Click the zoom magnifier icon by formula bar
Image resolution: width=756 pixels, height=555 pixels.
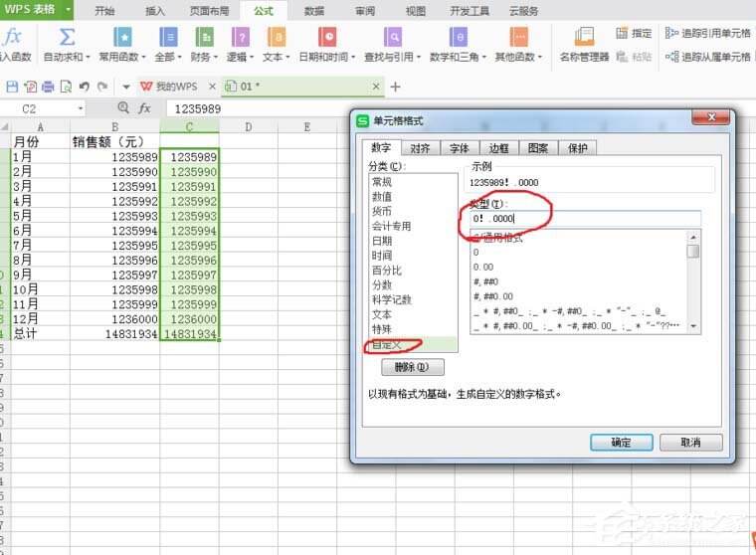click(123, 107)
